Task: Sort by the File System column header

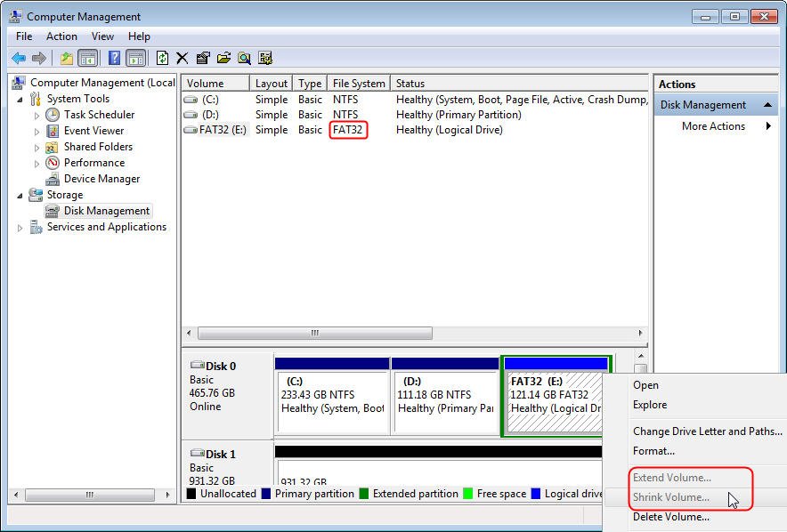Action: point(359,84)
